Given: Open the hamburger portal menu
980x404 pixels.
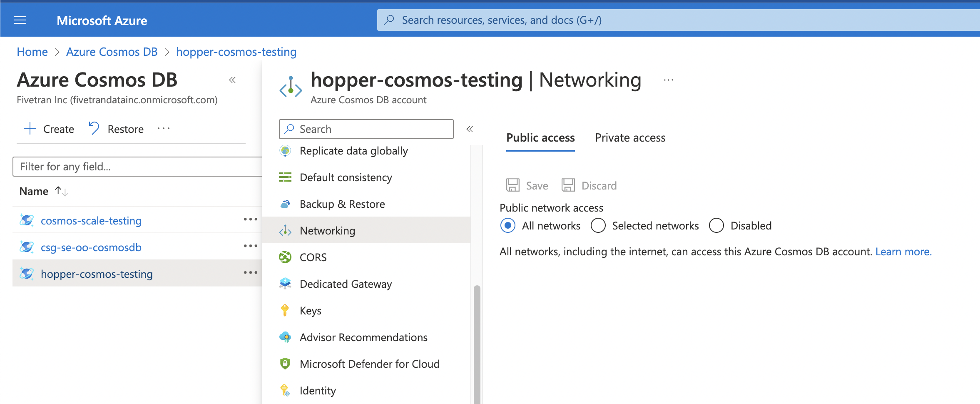Looking at the screenshot, I should 20,20.
